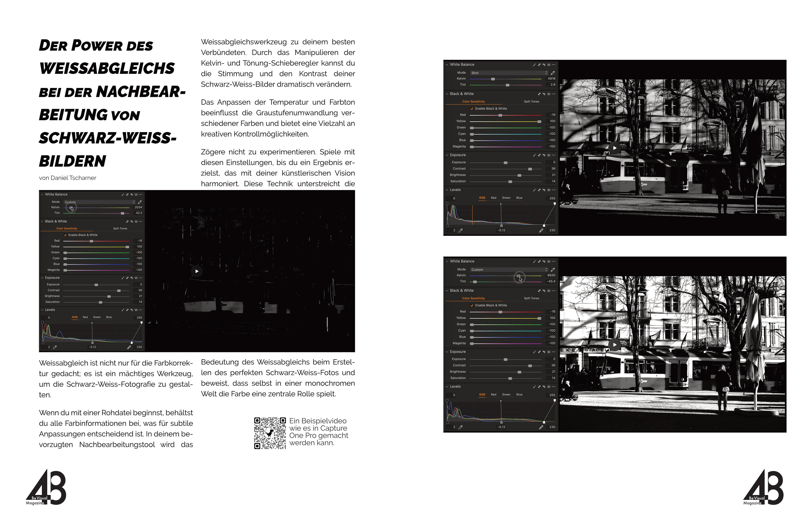Select the Green levels channel in the Kelvin 2034 panel
Image resolution: width=812 pixels, height=525 pixels.
pyautogui.click(x=97, y=317)
